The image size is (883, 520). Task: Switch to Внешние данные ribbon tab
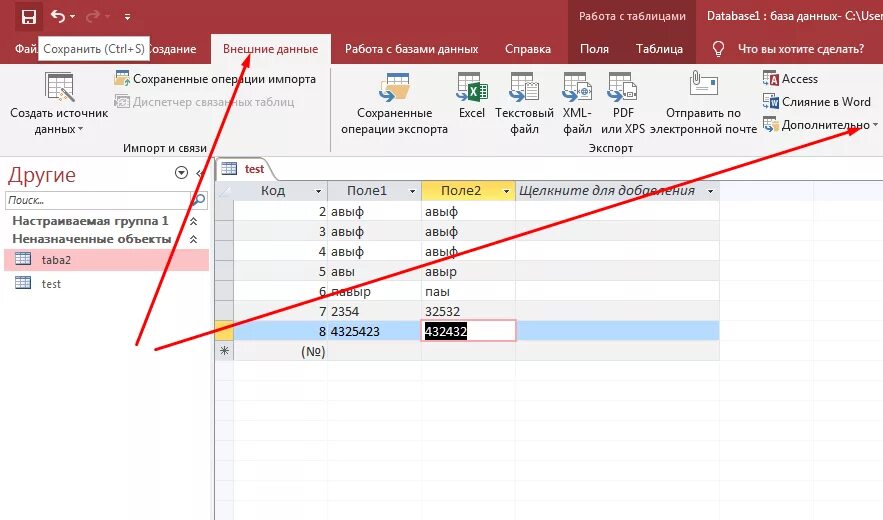tap(271, 49)
